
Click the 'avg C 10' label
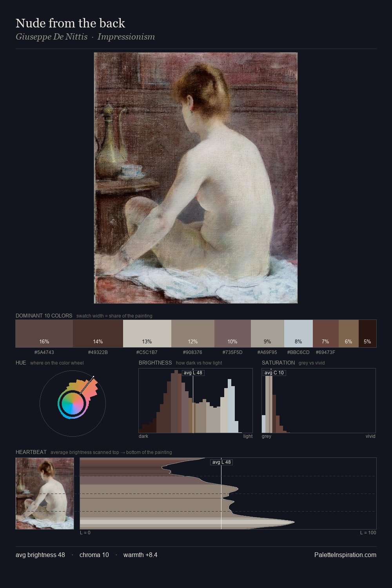coord(274,373)
